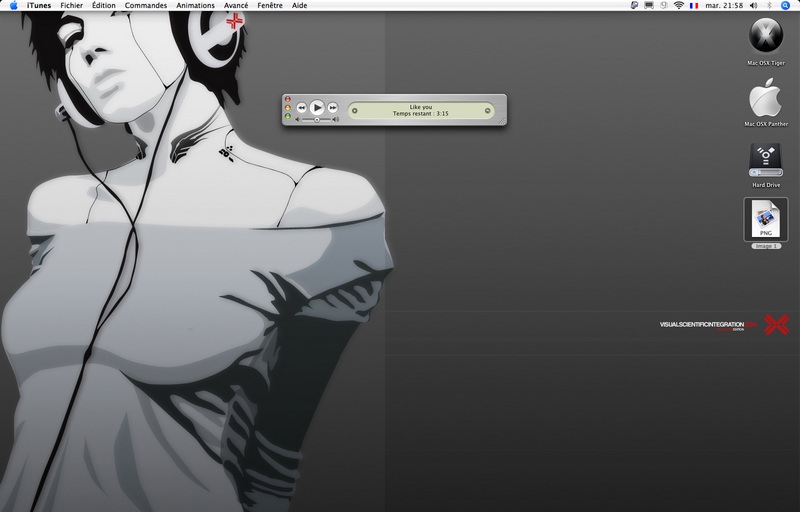Screen dimensions: 800x512
Task: Select the Mac OSX Tiger drive icon
Action: (766, 35)
